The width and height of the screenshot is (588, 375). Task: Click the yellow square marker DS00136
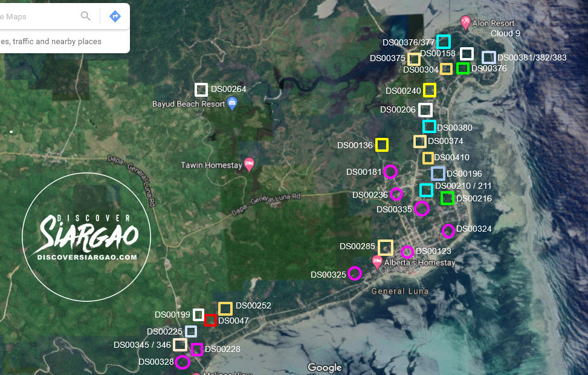[382, 145]
